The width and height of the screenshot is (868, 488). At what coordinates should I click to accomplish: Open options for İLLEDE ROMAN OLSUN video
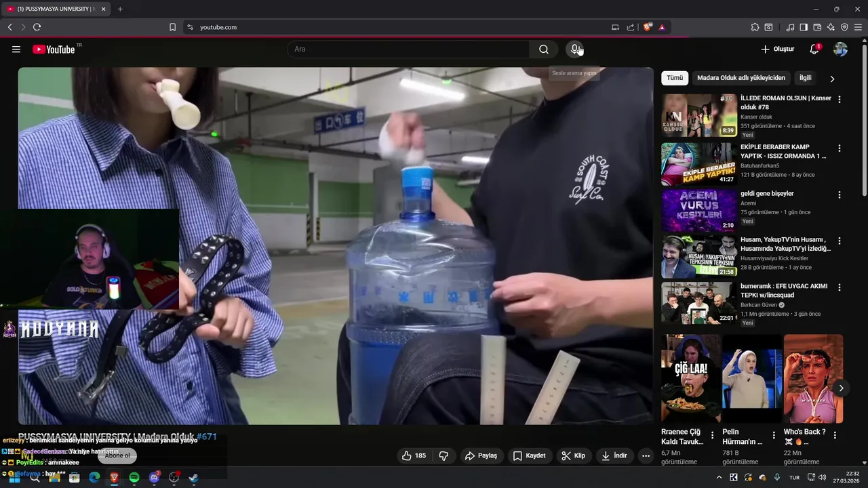pyautogui.click(x=840, y=100)
